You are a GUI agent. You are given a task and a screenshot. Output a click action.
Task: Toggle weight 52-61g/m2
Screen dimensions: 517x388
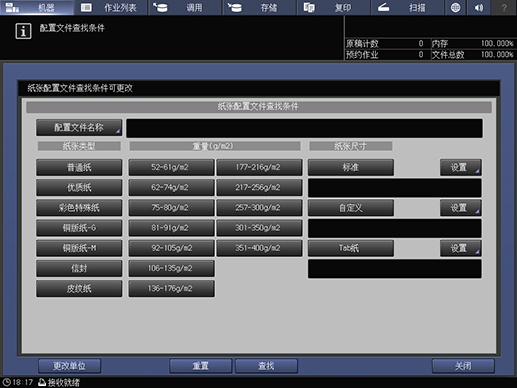(x=171, y=167)
